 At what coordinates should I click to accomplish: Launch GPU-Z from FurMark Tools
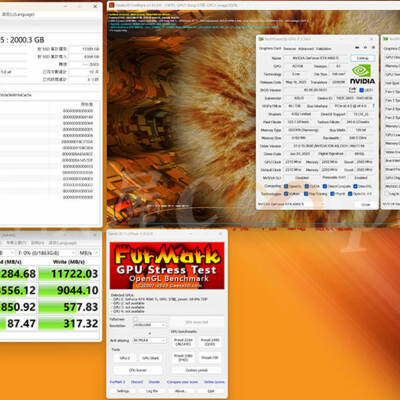124,358
